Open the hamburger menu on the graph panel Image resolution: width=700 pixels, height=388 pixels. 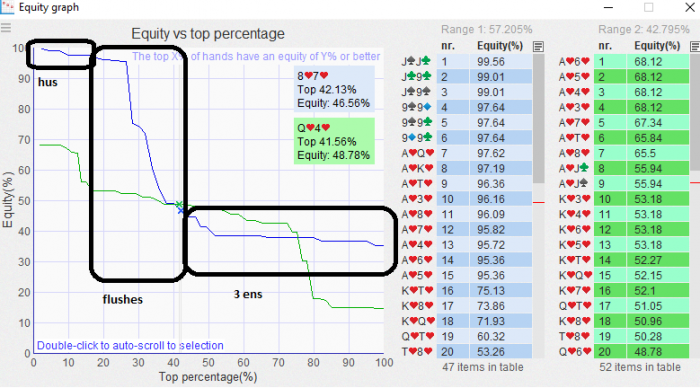5,29
